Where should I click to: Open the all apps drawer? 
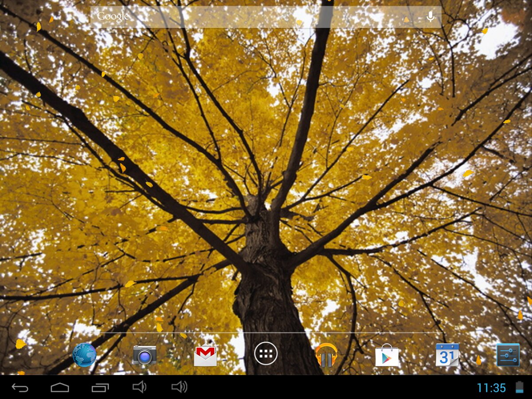click(266, 354)
